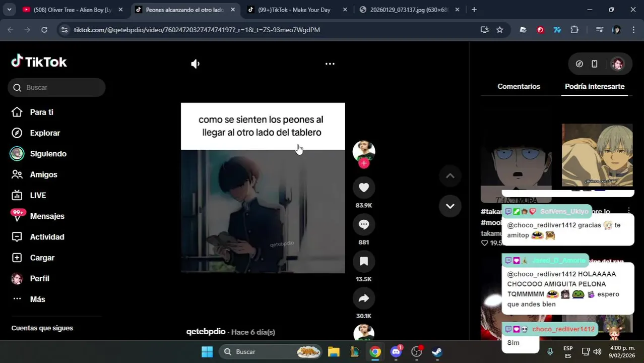Open the Chrome profile avatar
Viewport: 644px width, 363px height.
point(616,30)
